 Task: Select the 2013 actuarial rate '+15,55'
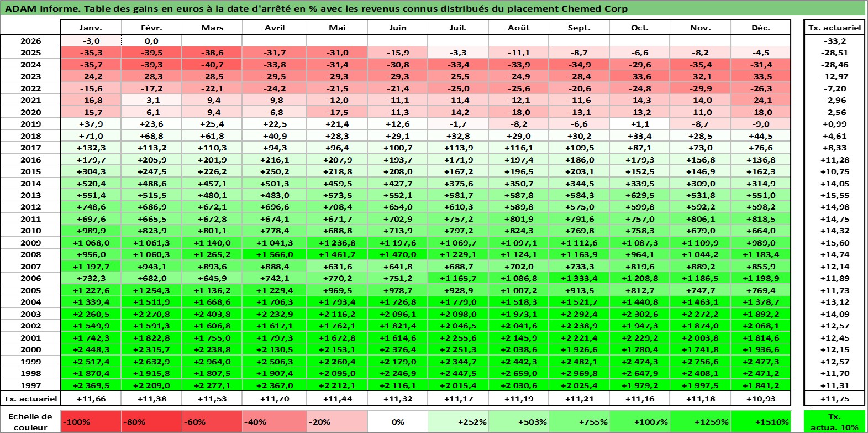pos(834,195)
